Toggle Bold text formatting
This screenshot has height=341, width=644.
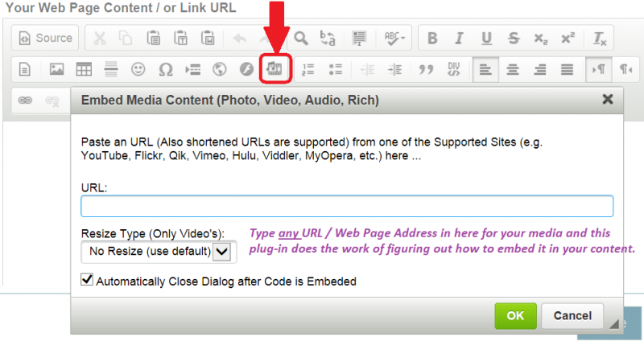432,38
